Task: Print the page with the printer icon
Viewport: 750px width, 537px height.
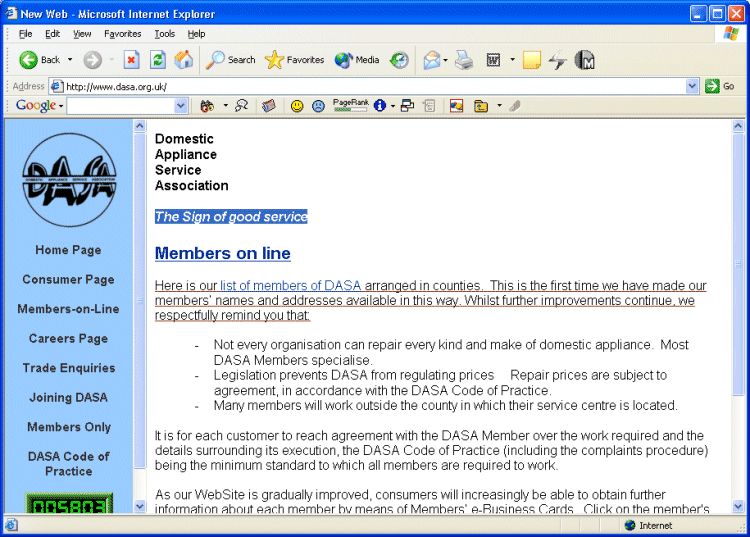Action: click(x=463, y=60)
